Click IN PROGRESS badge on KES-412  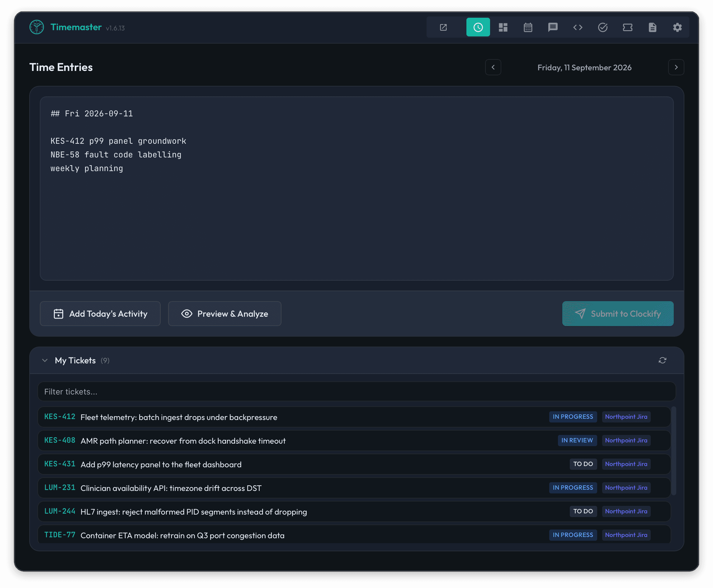573,417
